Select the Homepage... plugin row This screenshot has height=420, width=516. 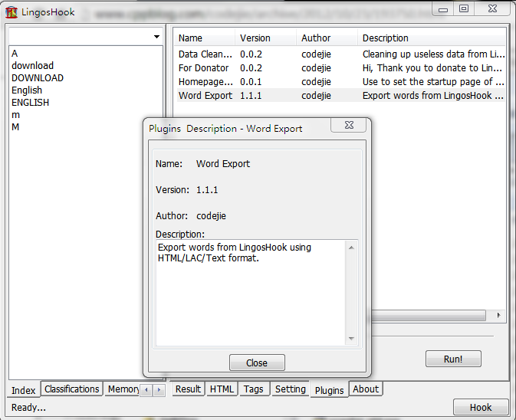pyautogui.click(x=341, y=81)
